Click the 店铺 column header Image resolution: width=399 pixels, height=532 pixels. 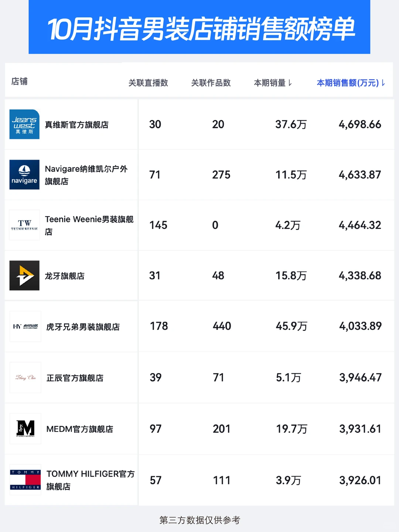[x=20, y=81]
